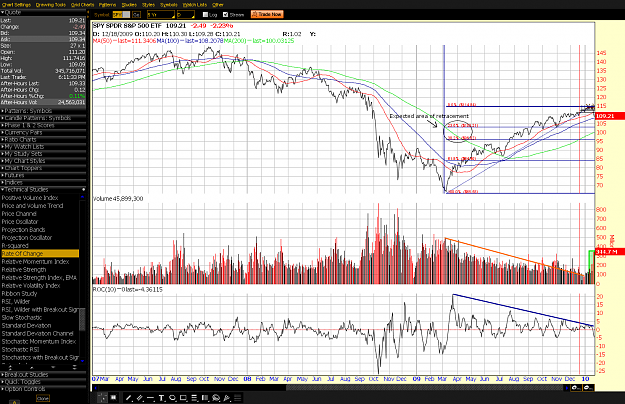625x404 pixels.
Task: Expand Patterns: Symbols section
Action: [x=43, y=111]
